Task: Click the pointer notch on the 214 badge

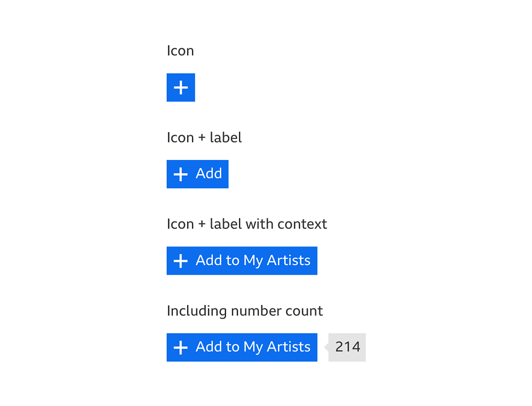Action: point(326,347)
